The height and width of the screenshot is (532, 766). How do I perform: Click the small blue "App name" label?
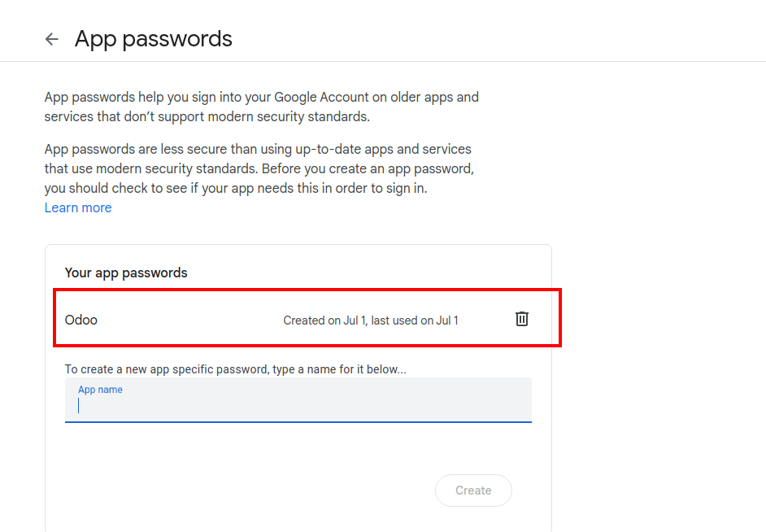tap(100, 390)
